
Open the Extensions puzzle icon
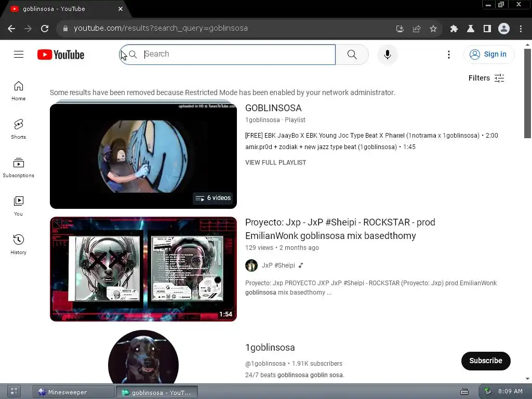coord(454,29)
